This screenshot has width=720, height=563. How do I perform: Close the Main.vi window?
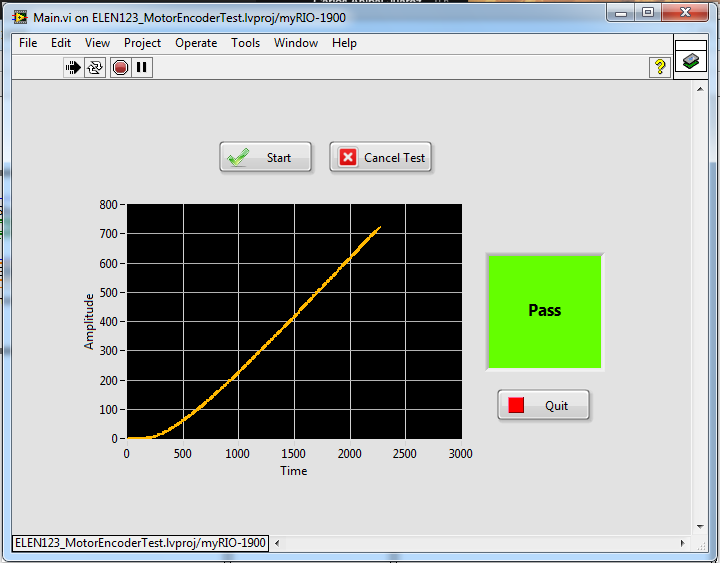click(685, 13)
